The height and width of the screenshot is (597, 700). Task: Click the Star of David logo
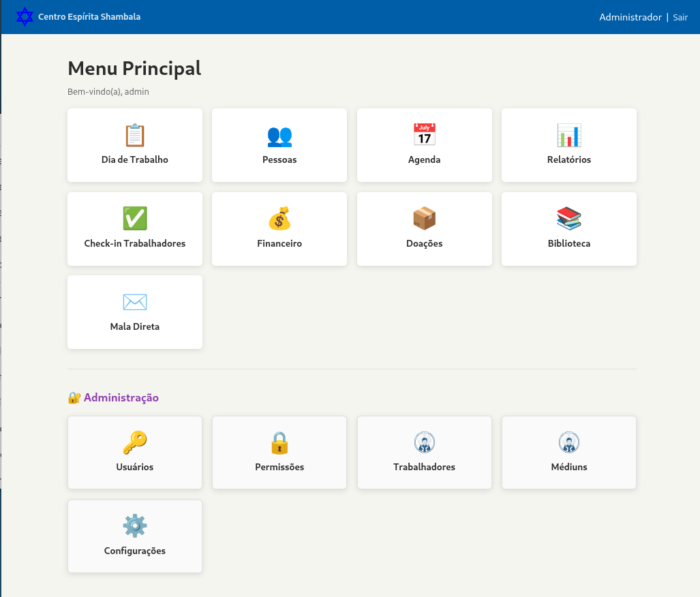25,16
